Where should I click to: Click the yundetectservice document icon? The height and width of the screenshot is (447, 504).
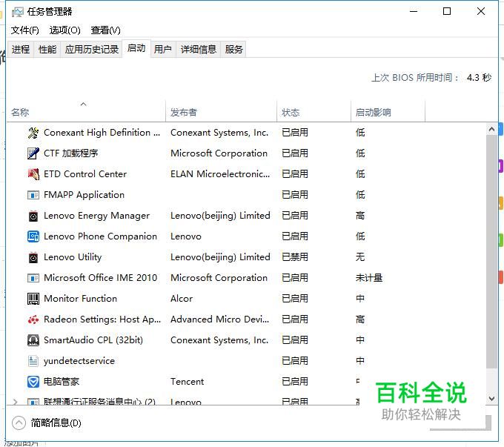point(33,361)
